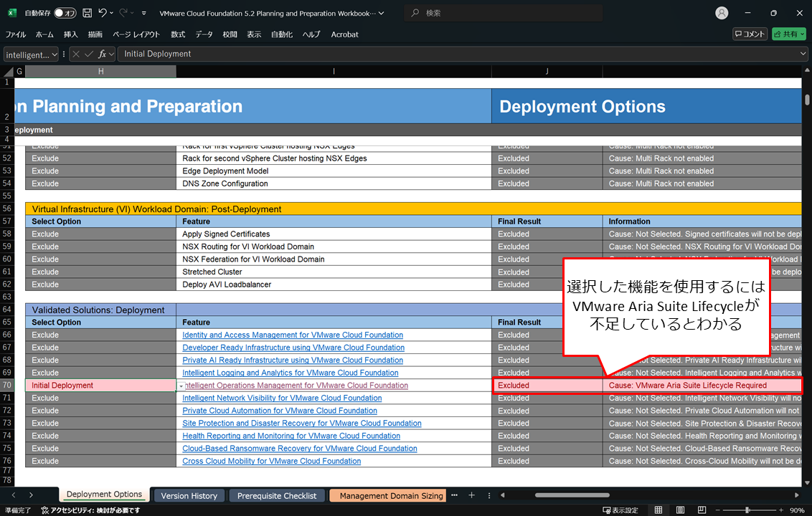Undo the last action
The height and width of the screenshot is (516, 812).
(103, 13)
